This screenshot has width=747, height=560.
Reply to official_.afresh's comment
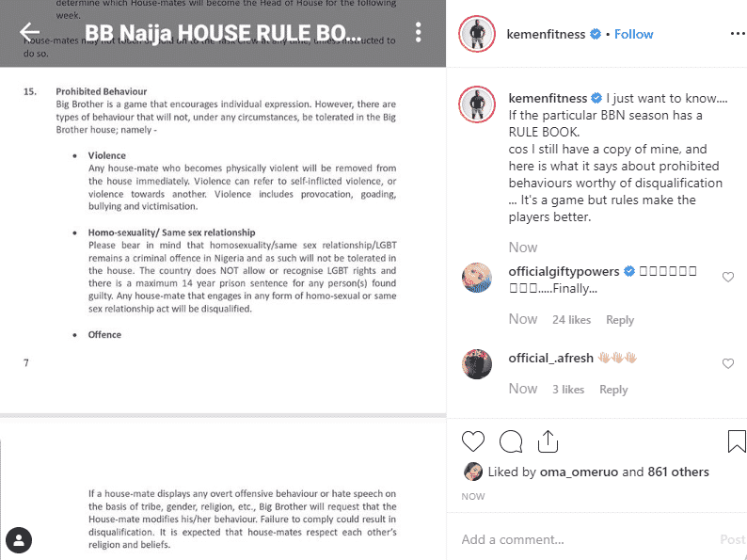[613, 390]
